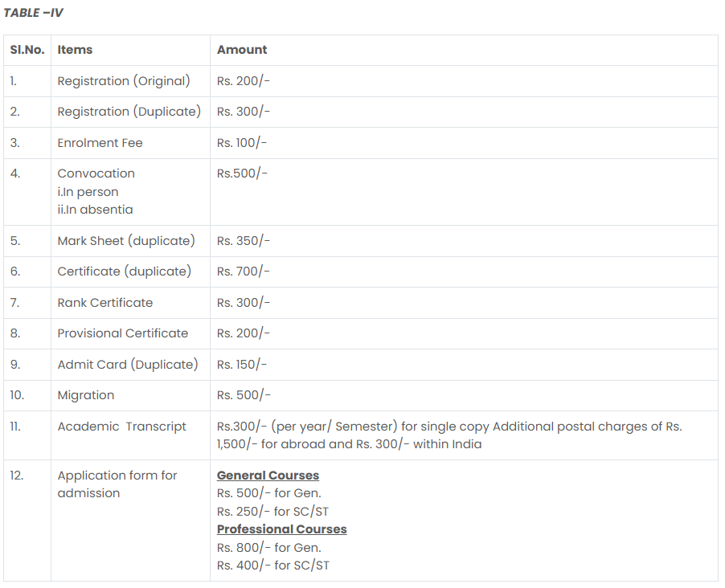Viewport: 725px width, 588px height.
Task: Click the Rs. 400/- for SC/ST line
Action: [272, 566]
